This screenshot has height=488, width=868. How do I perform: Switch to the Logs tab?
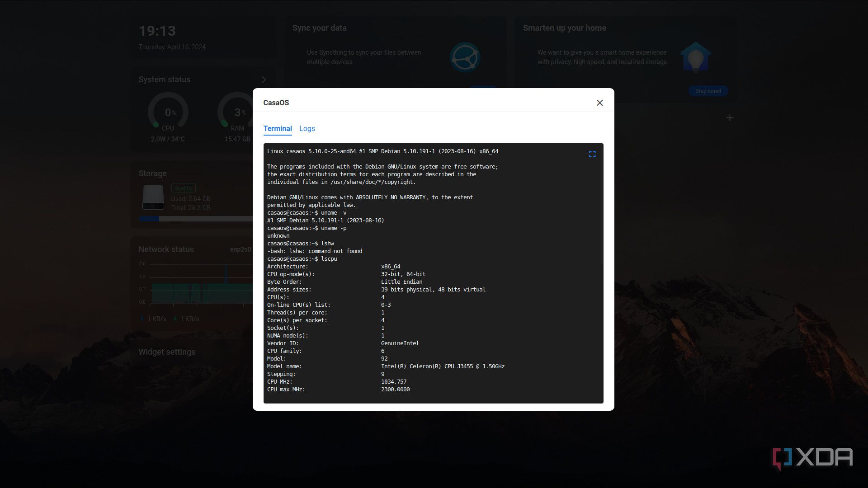tap(307, 129)
